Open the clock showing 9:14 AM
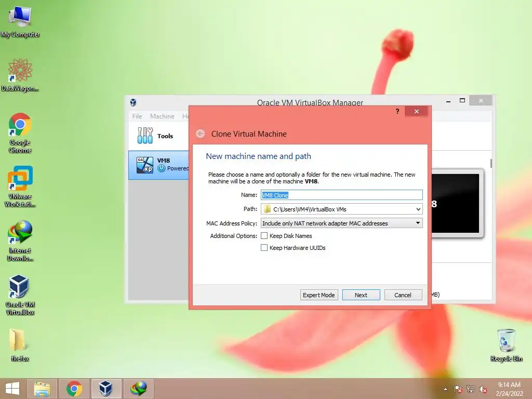Screen dimensions: 532x399 click(x=509, y=389)
